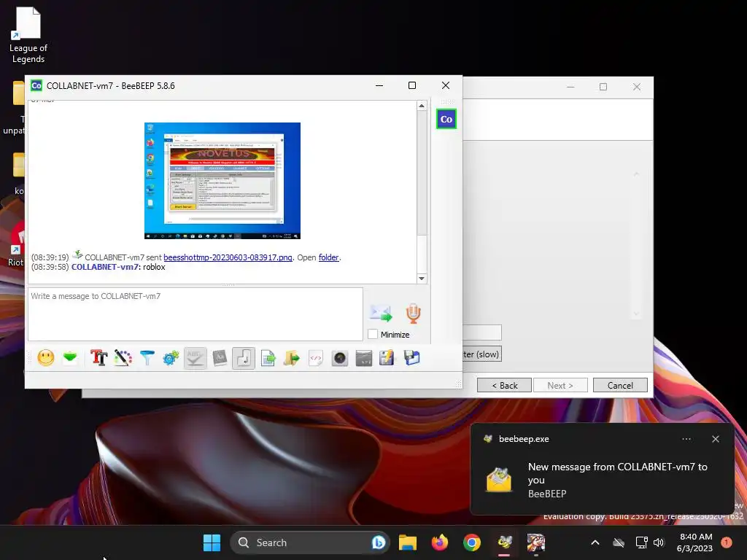The width and height of the screenshot is (747, 560).
Task: Open chat settings gears icon
Action: pyautogui.click(x=171, y=358)
